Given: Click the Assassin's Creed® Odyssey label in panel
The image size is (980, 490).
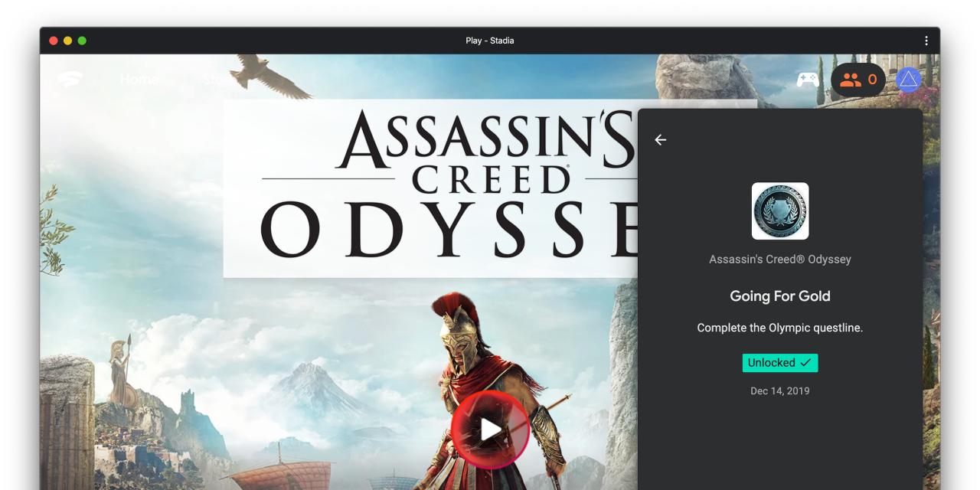Looking at the screenshot, I should (x=779, y=260).
